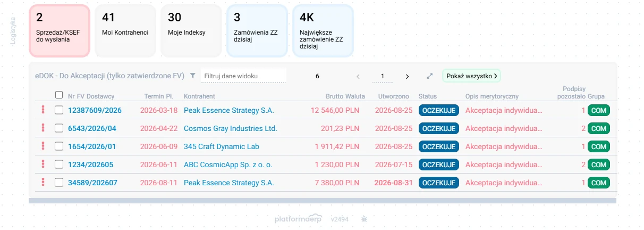This screenshot has width=644, height=230.
Task: Toggle the select-all checkbox in the table header
Action: (x=59, y=95)
